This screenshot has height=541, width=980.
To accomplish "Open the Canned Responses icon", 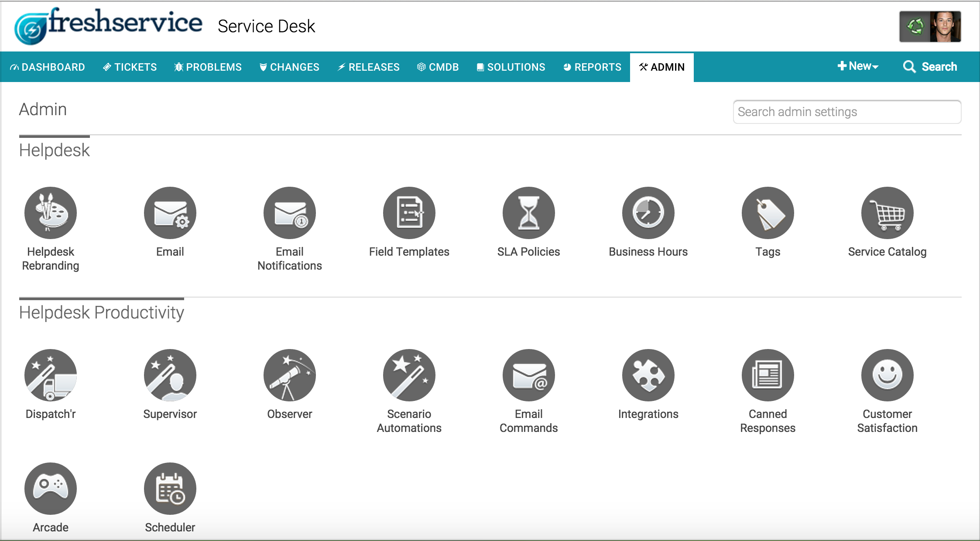I will coord(768,375).
